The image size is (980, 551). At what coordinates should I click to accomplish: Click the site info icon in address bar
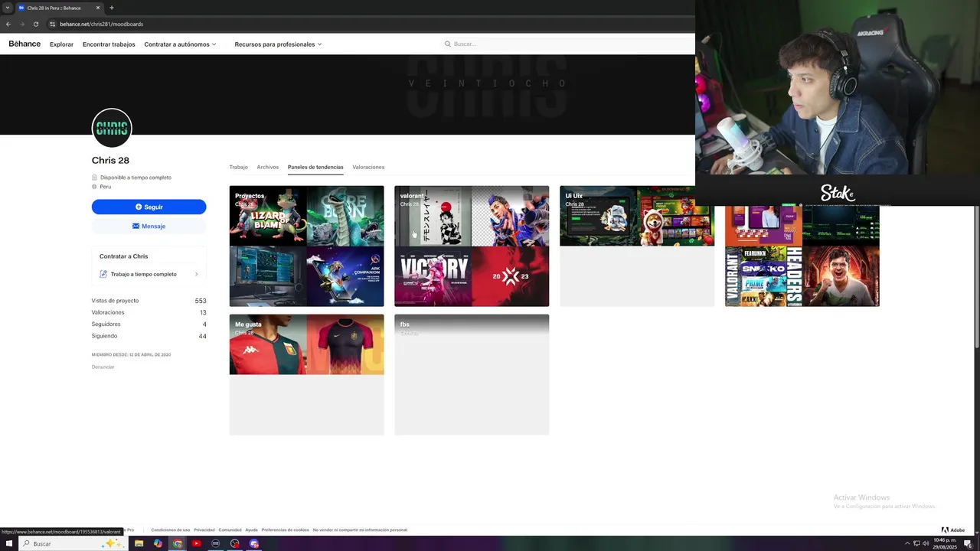coord(52,24)
